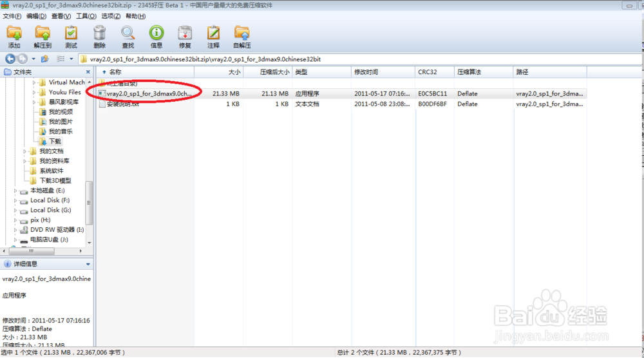Click the Add (添加) toolbar icon
The height and width of the screenshot is (358, 644).
[14, 37]
